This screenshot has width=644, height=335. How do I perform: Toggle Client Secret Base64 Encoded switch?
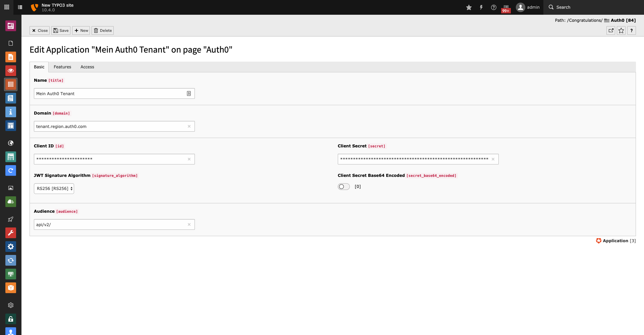coord(344,187)
